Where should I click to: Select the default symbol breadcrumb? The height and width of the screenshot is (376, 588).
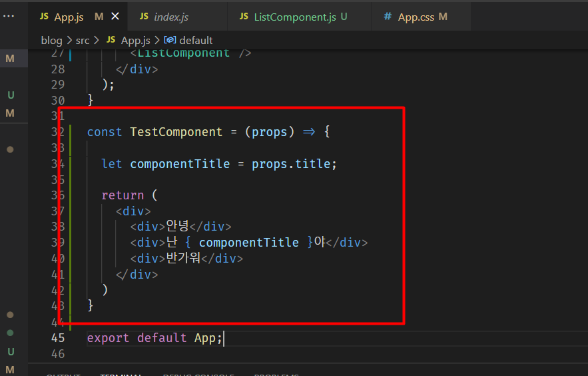click(196, 40)
